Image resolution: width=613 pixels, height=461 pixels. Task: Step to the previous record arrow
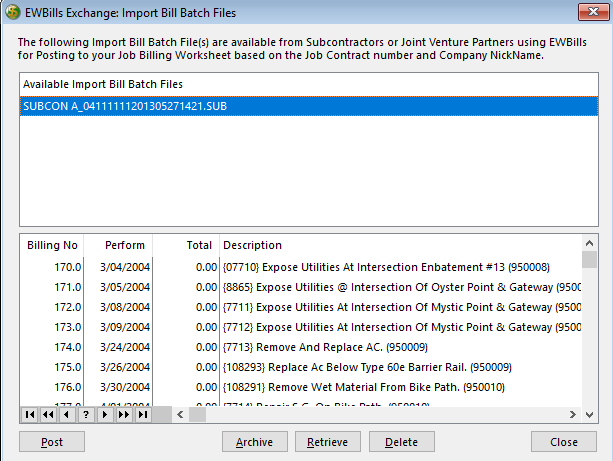click(x=67, y=414)
